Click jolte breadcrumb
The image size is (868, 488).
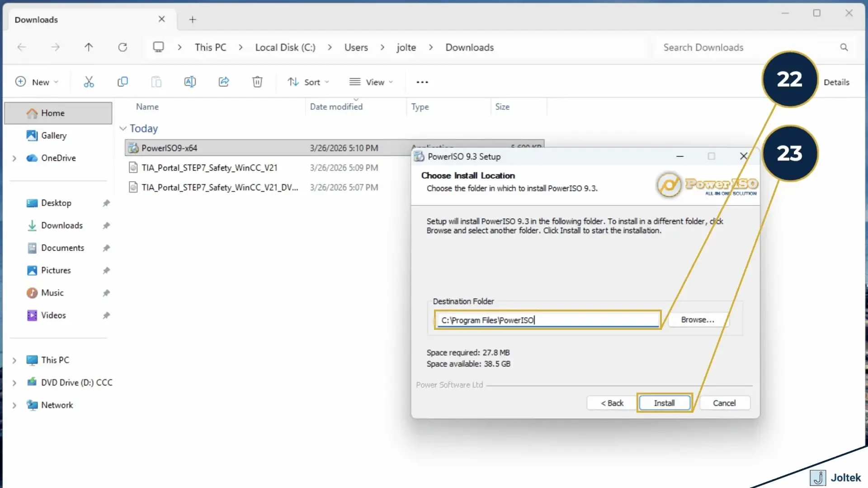click(x=406, y=47)
